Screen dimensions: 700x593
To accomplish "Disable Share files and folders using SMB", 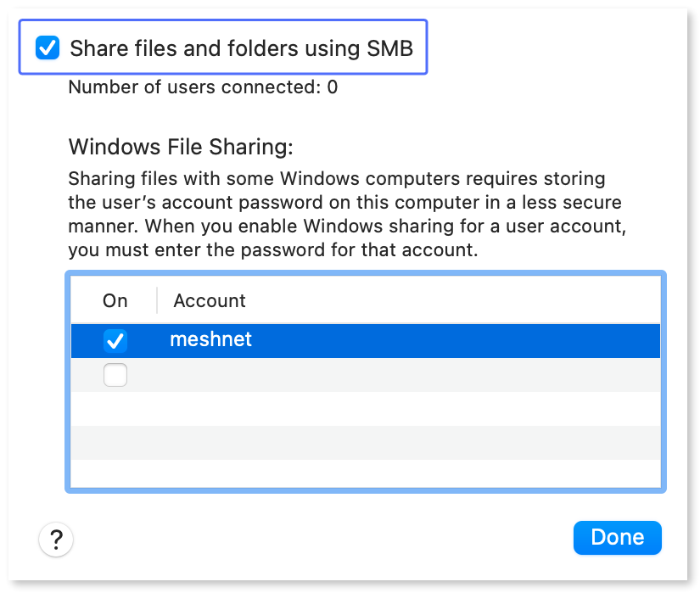I will point(48,48).
